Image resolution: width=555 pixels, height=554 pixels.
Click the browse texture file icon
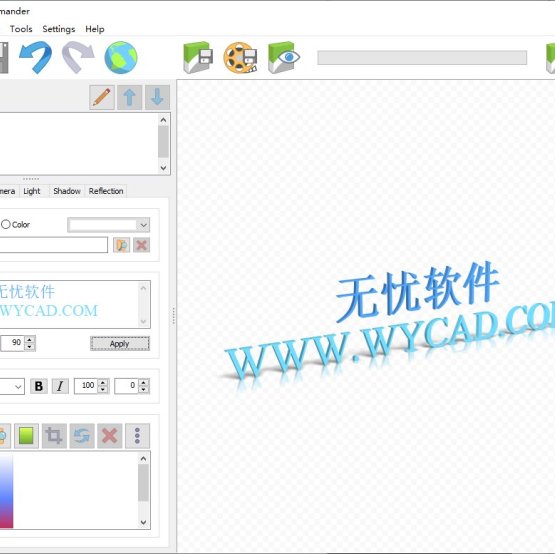click(121, 245)
